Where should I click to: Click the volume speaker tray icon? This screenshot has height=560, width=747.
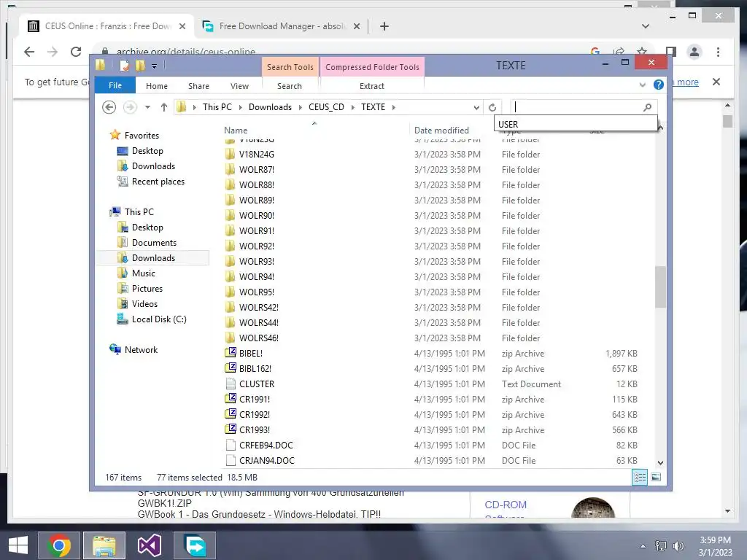pyautogui.click(x=678, y=546)
